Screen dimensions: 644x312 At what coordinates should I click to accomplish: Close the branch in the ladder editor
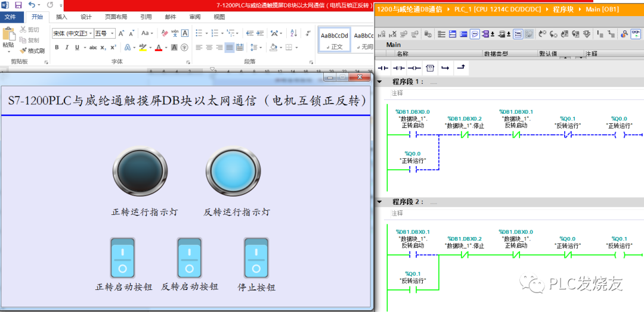click(x=460, y=68)
